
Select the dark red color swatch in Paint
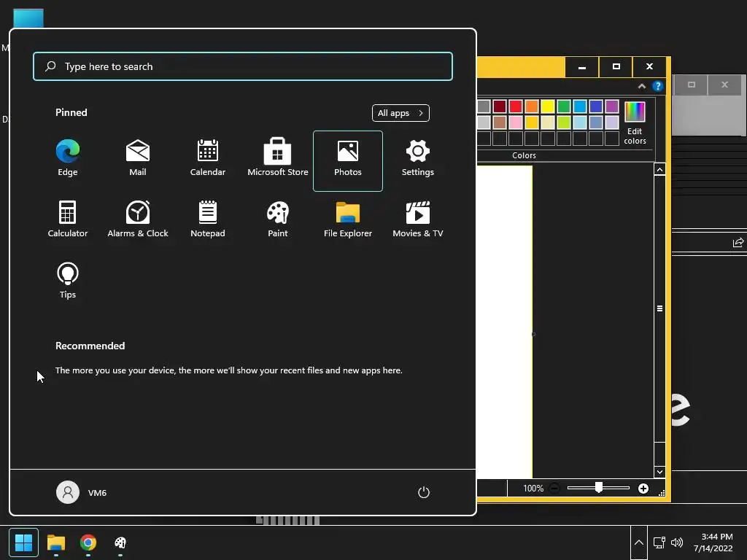[499, 106]
